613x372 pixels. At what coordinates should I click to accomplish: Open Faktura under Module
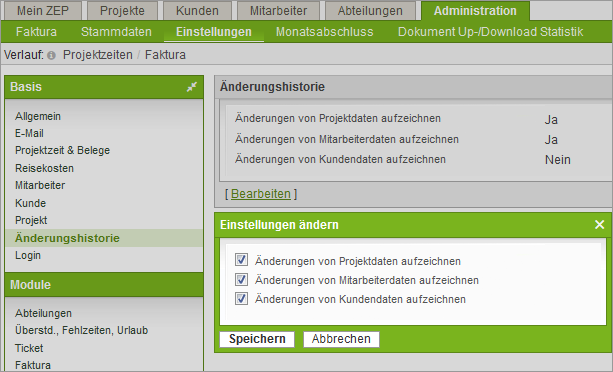(x=33, y=365)
